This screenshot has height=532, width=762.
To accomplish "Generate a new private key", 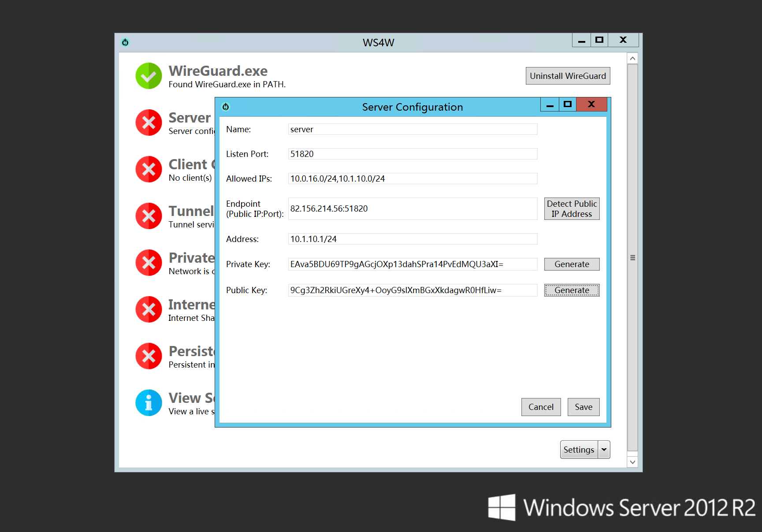I will pyautogui.click(x=572, y=264).
